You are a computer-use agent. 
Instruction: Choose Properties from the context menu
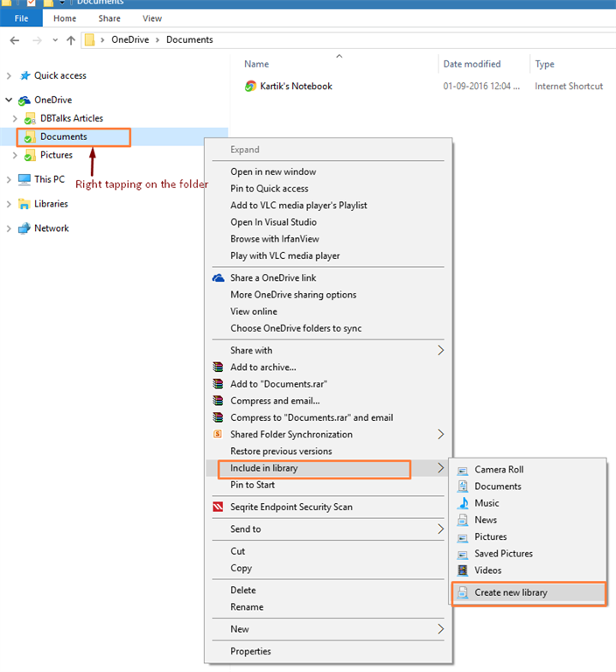pos(250,652)
